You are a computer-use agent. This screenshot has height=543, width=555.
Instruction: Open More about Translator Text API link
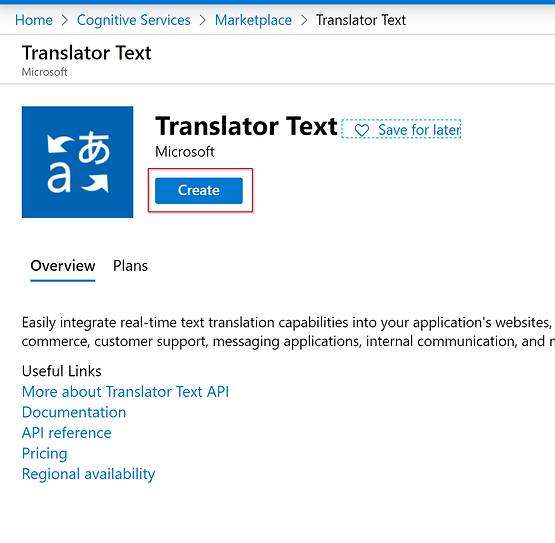pos(125,392)
